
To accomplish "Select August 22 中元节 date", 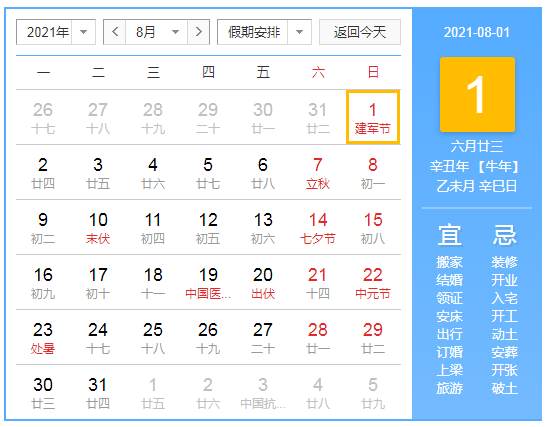I will coord(373,282).
